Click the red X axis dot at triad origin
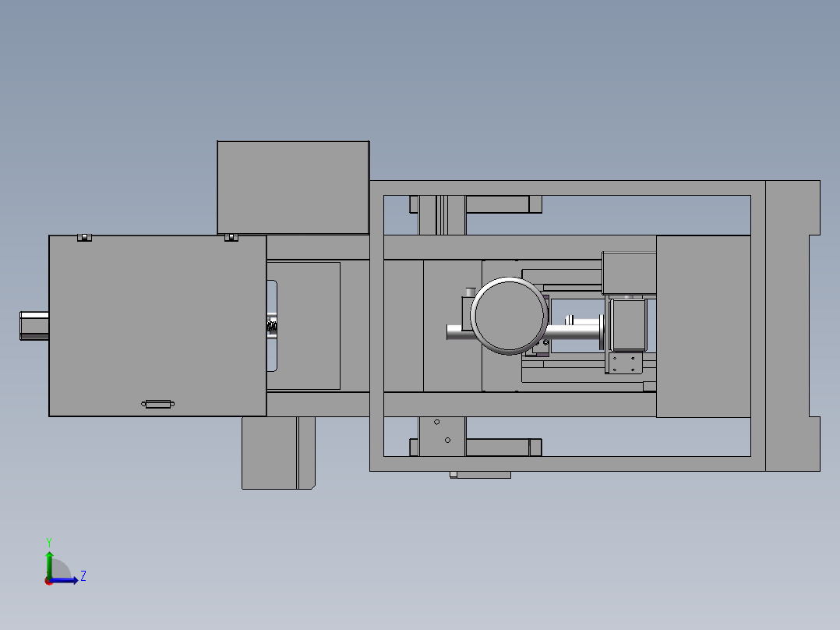Screen dimensions: 840x630 coord(48,582)
